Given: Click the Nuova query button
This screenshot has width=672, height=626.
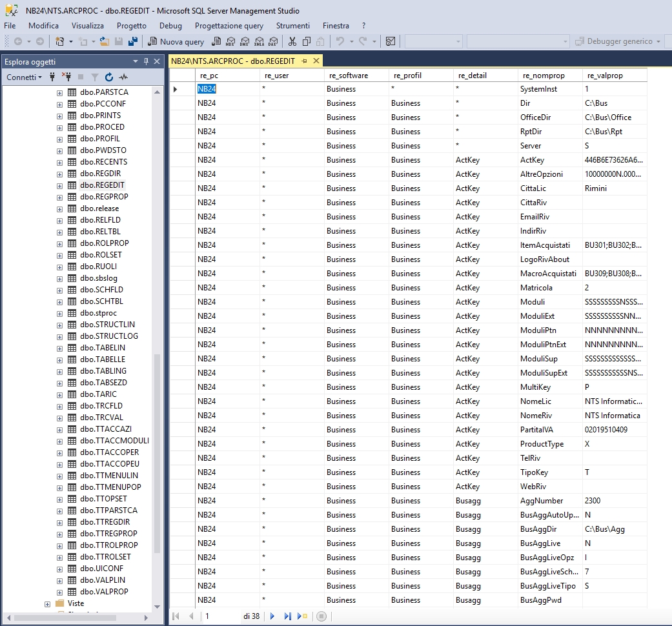Looking at the screenshot, I should (176, 42).
